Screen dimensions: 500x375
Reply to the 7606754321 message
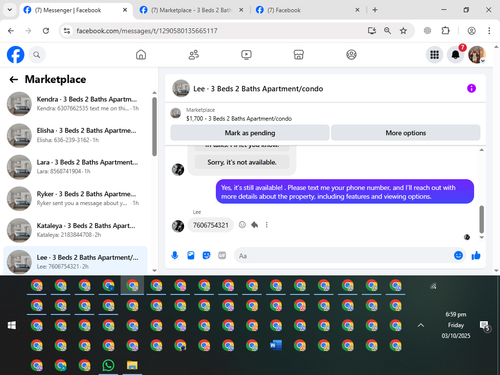point(255,225)
